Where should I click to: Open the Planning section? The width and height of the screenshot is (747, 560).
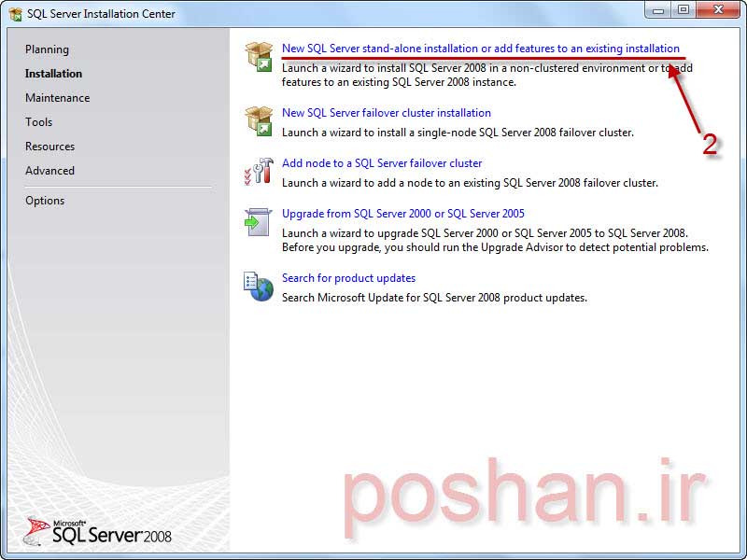point(47,49)
